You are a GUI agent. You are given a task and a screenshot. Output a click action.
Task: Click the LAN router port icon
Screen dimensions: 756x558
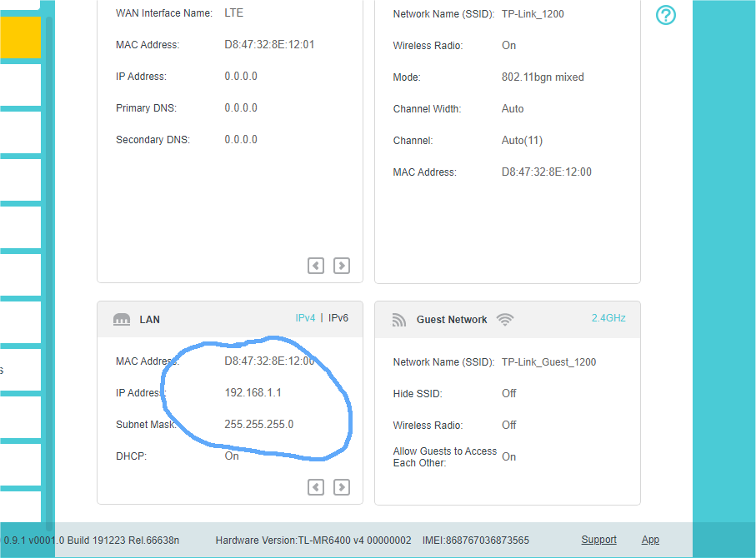click(x=122, y=320)
